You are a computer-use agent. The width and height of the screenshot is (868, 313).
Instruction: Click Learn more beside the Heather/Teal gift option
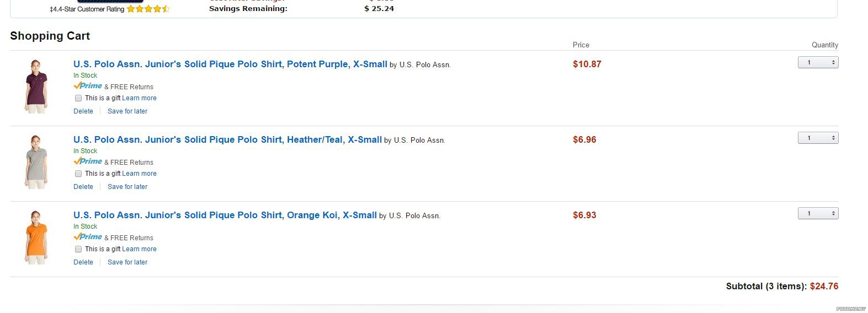click(139, 174)
